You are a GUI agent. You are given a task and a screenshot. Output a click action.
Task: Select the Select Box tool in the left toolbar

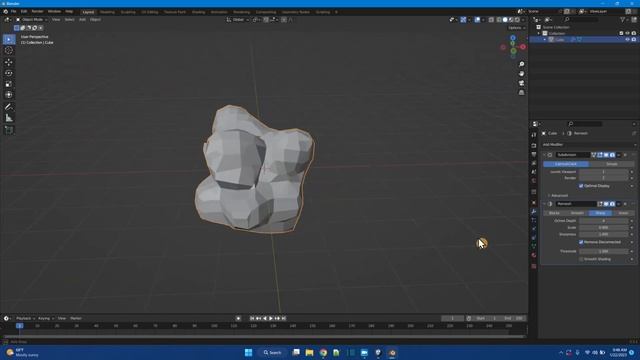click(x=9, y=40)
